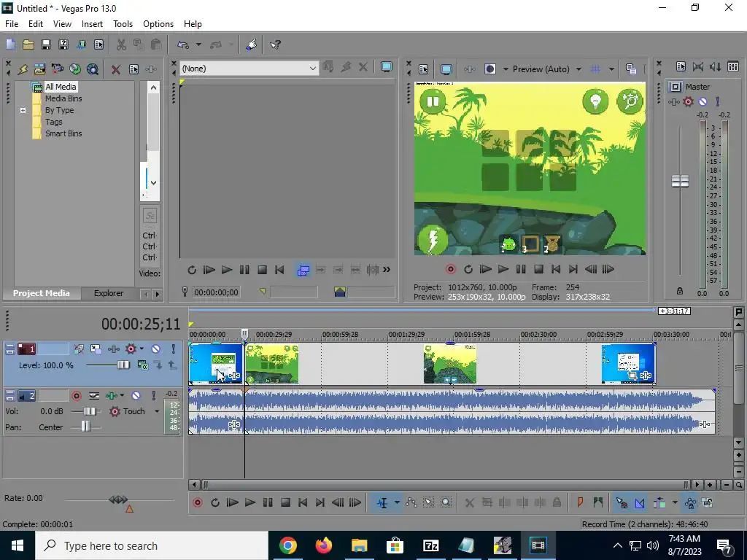747x560 pixels.
Task: Select the Zoom Edit tool
Action: coord(446,502)
